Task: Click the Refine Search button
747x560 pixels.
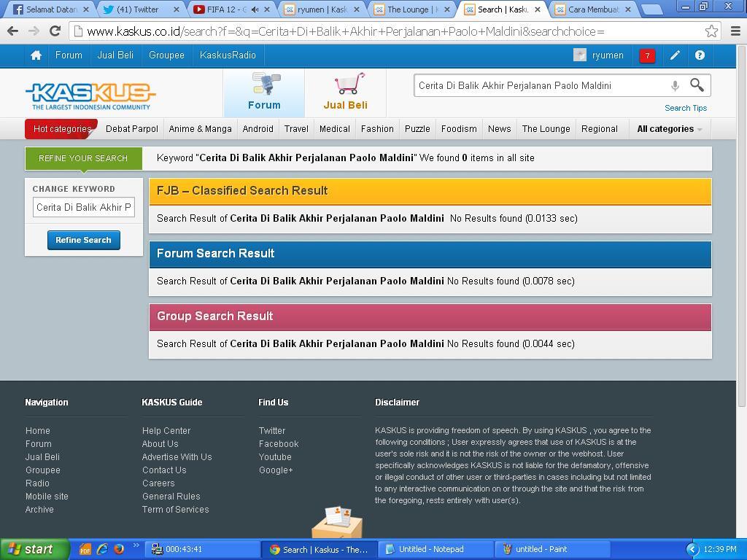Action: tap(83, 240)
